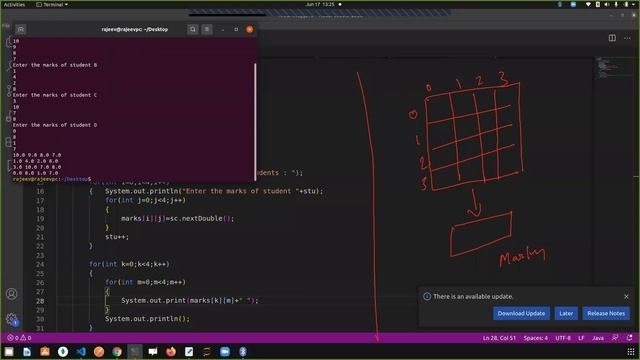
Task: Click the Java language mode indicator
Action: (x=598, y=338)
